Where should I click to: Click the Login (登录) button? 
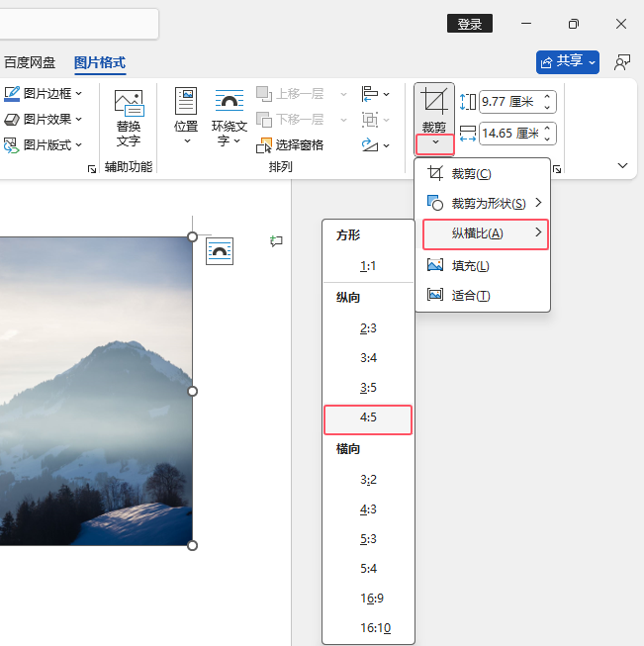(470, 24)
